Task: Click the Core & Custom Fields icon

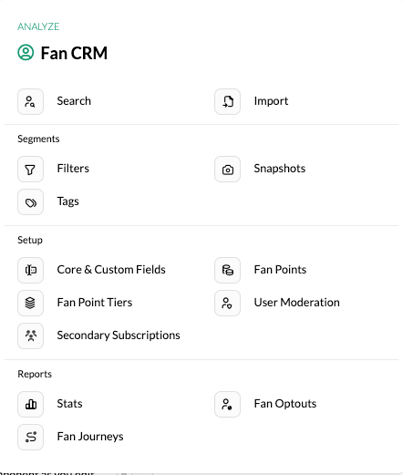Action: point(30,270)
